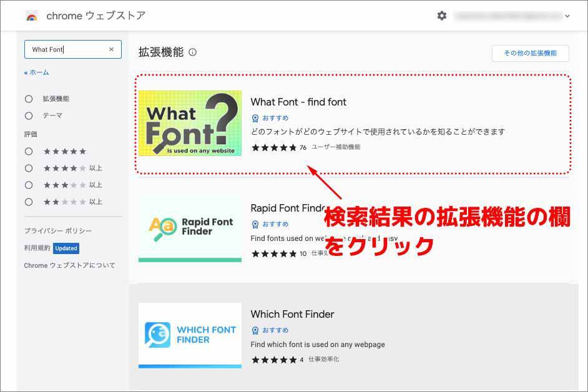This screenshot has height=392, width=588.
Task: Clear search with the X icon
Action: [x=111, y=49]
